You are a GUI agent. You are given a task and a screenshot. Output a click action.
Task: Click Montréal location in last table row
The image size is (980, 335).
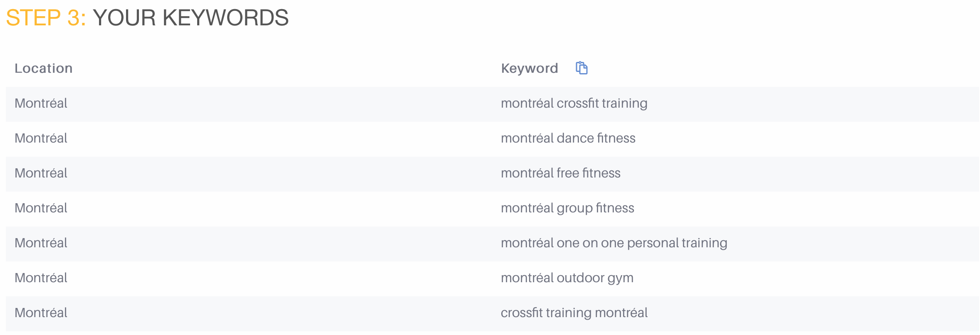[x=41, y=313]
